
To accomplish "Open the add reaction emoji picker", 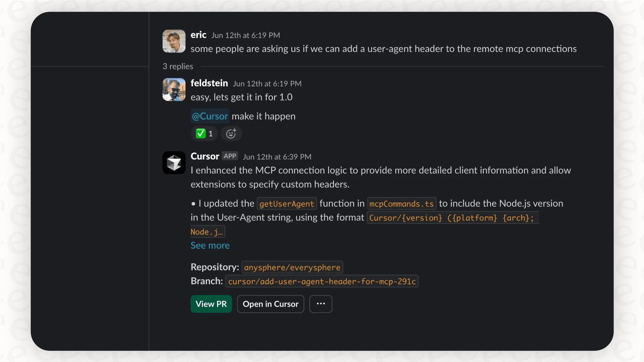I will 231,133.
